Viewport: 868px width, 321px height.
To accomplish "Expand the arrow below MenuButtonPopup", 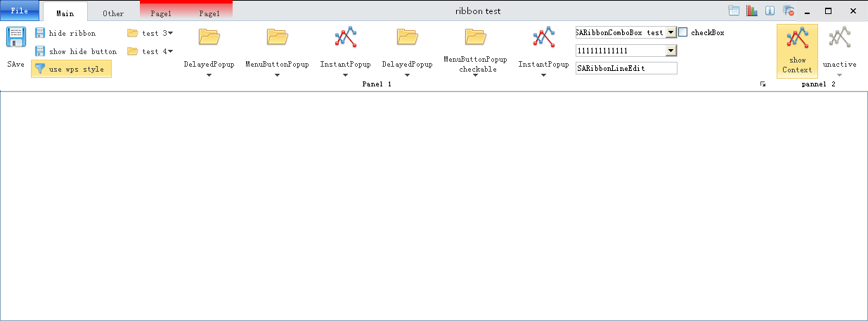I will click(x=277, y=75).
